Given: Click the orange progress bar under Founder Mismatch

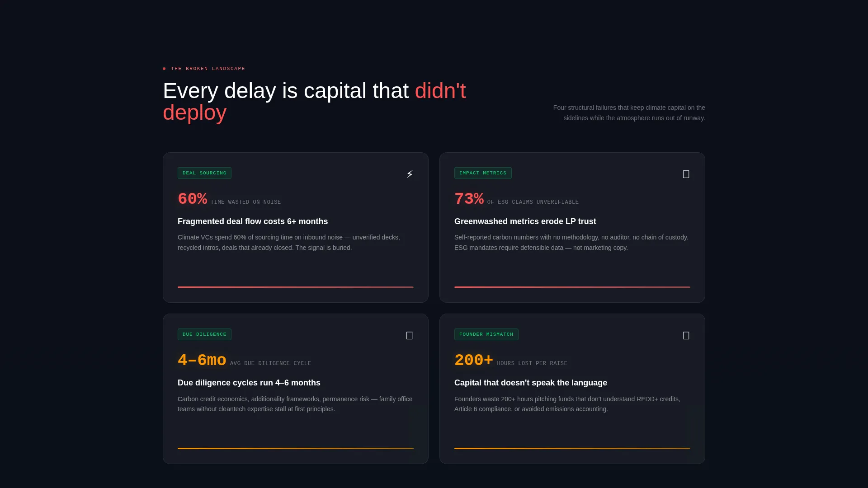Looking at the screenshot, I should 572,448.
